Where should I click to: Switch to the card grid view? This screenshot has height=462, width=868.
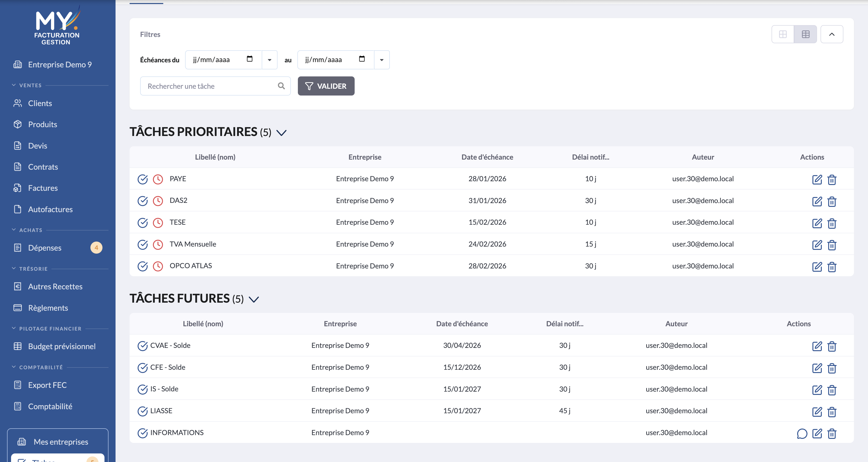click(x=783, y=34)
